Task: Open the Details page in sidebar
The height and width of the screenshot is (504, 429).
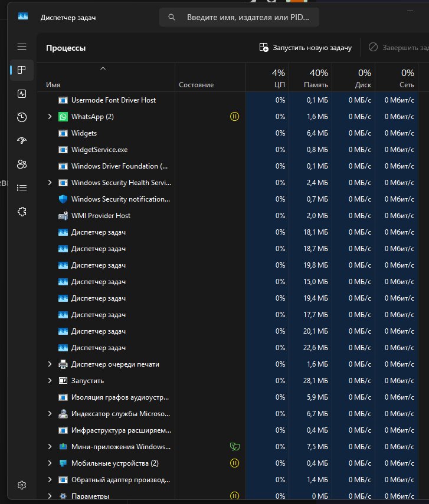Action: click(22, 188)
